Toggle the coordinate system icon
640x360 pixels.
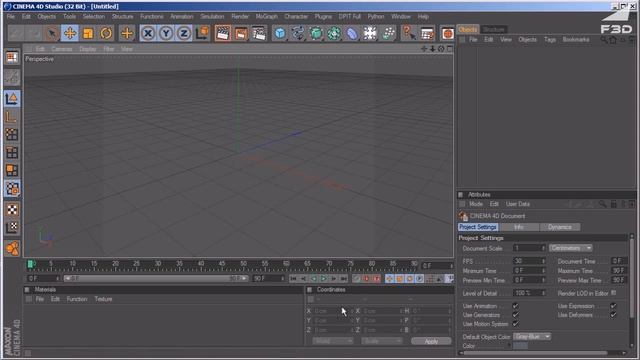pyautogui.click(x=202, y=33)
